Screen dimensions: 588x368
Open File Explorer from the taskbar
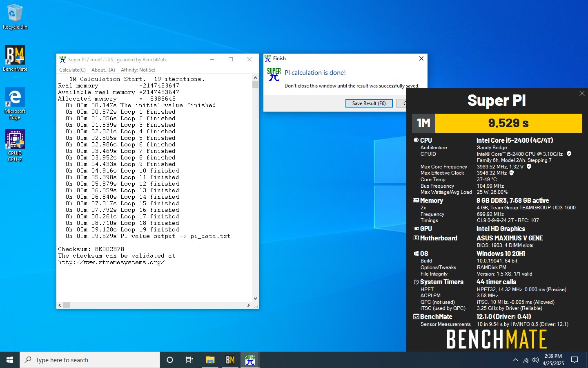pyautogui.click(x=210, y=360)
